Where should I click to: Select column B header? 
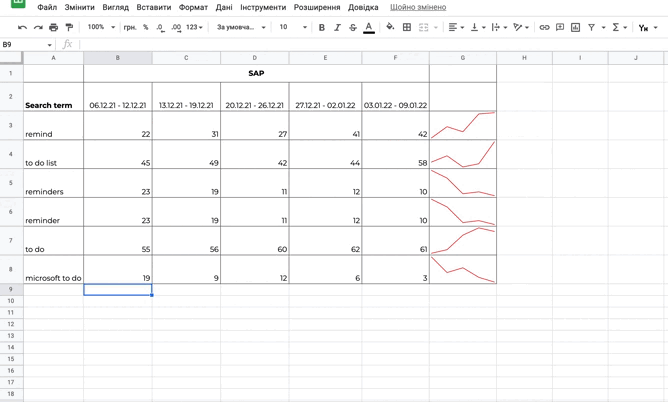(x=118, y=58)
